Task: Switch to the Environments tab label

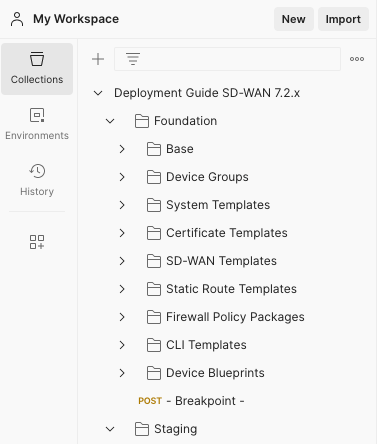Action: coord(37,135)
